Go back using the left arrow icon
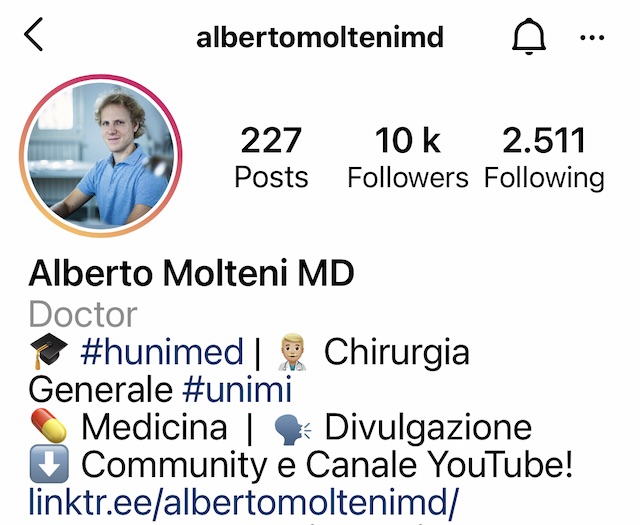This screenshot has width=640, height=525. pyautogui.click(x=33, y=34)
